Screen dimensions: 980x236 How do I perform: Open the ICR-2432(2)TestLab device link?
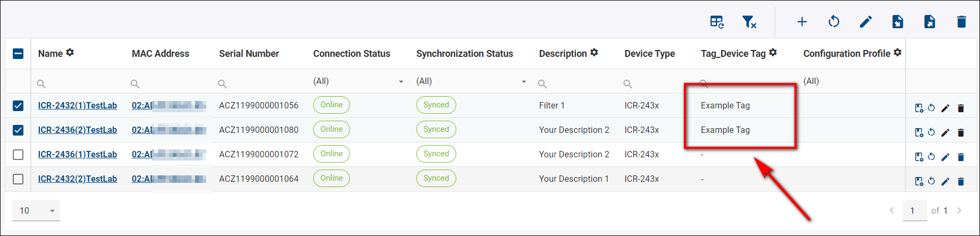tap(77, 179)
